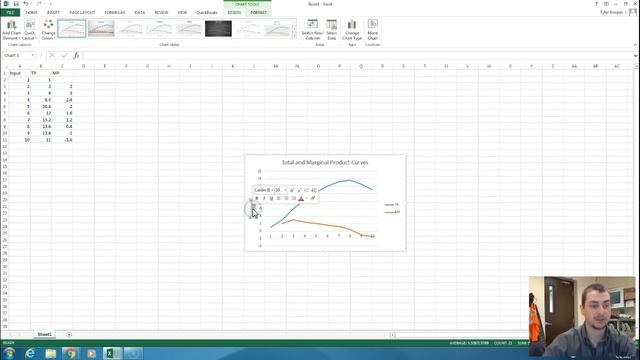Viewport: 640px width, 360px height.
Task: Open Google Chrome from taskbar
Action: click(71, 353)
